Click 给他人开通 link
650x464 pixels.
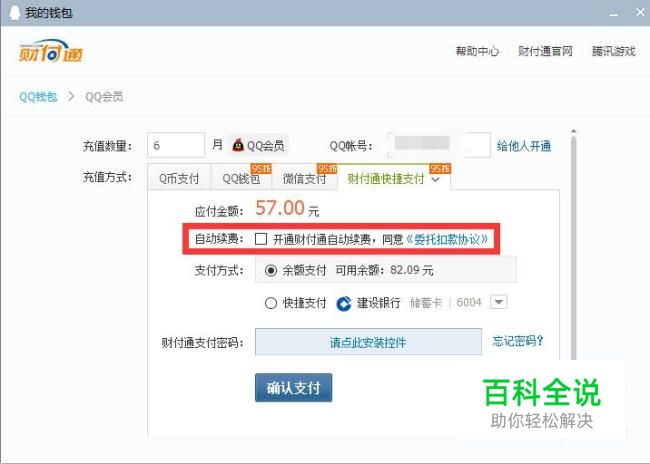pyautogui.click(x=524, y=146)
